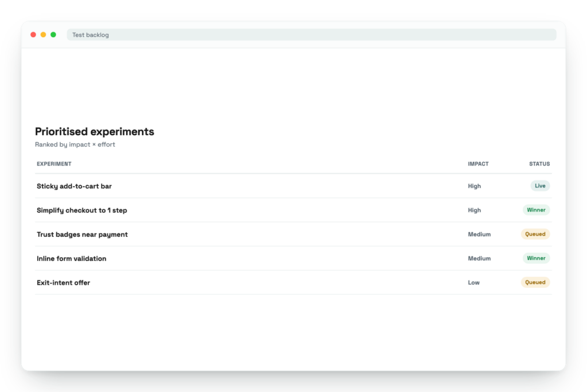Viewport: 587px width, 392px height.
Task: Click Queued badge for Trust badges row
Action: [x=535, y=234]
